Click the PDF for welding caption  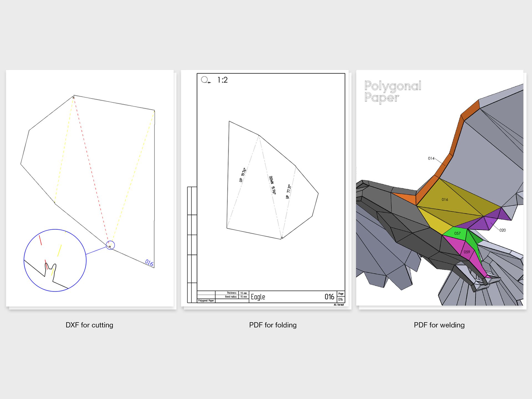[439, 325]
